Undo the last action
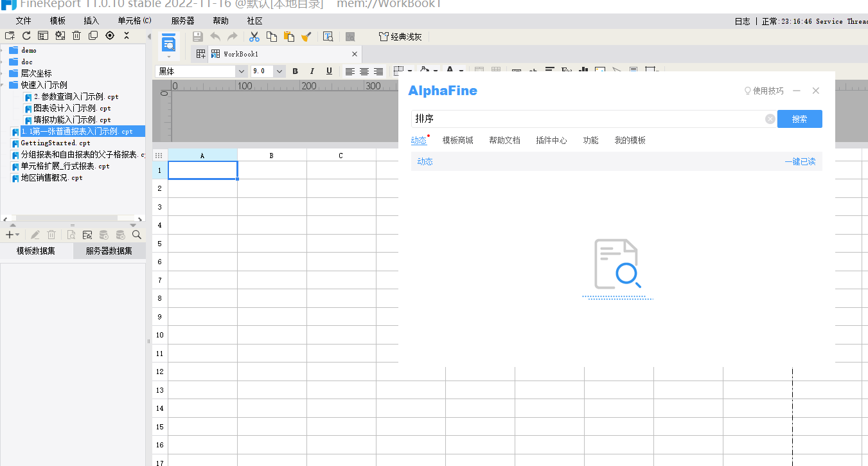Image resolution: width=868 pixels, height=466 pixels. click(215, 37)
